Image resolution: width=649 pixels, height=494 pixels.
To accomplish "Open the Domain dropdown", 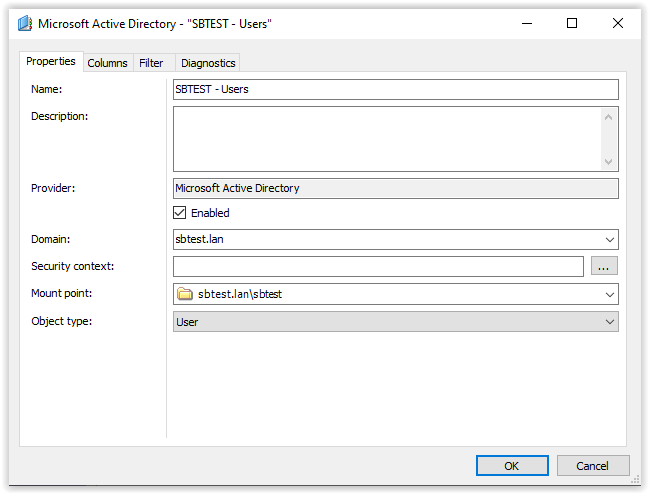I will tap(609, 240).
